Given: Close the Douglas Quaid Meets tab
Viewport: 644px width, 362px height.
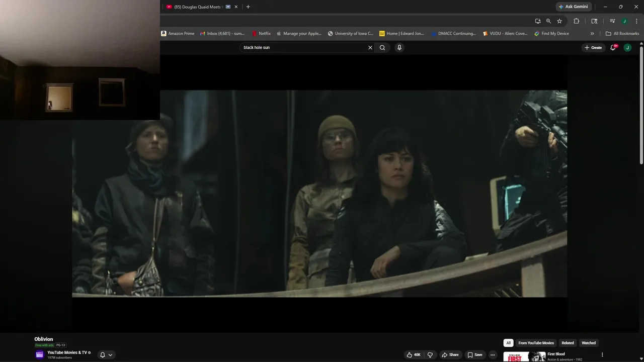Looking at the screenshot, I should click(236, 7).
